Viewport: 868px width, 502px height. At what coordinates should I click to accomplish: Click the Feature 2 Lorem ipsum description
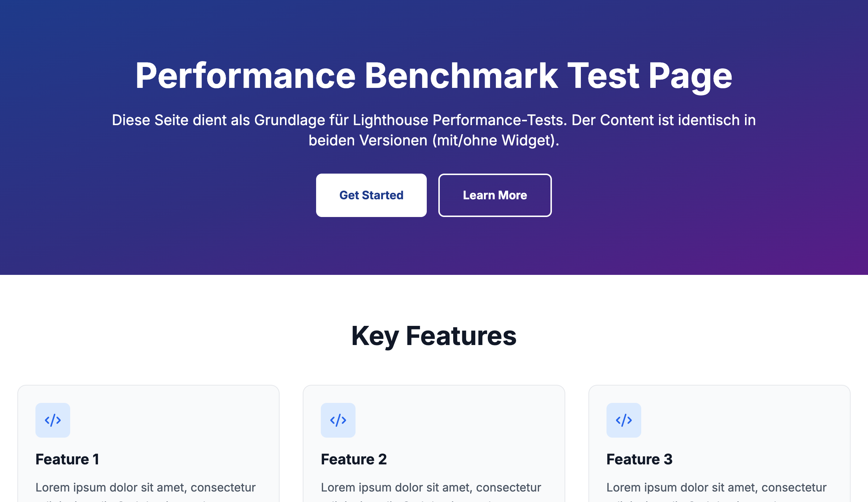click(x=431, y=488)
